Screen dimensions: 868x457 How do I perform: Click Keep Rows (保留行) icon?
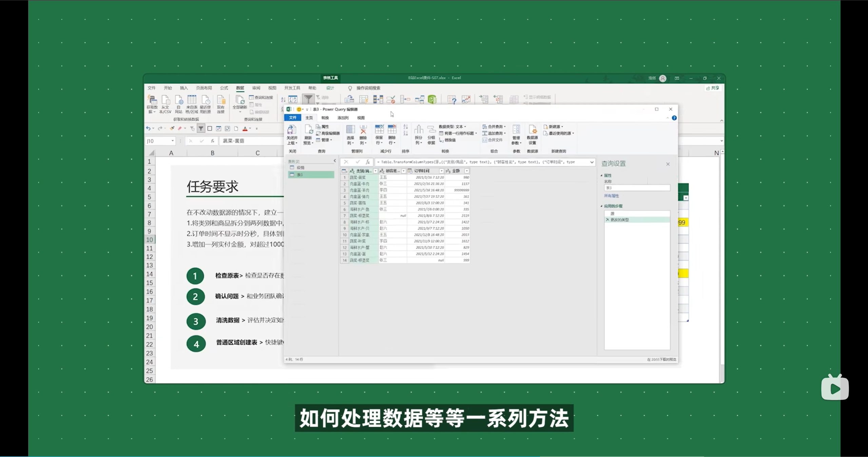(x=379, y=130)
